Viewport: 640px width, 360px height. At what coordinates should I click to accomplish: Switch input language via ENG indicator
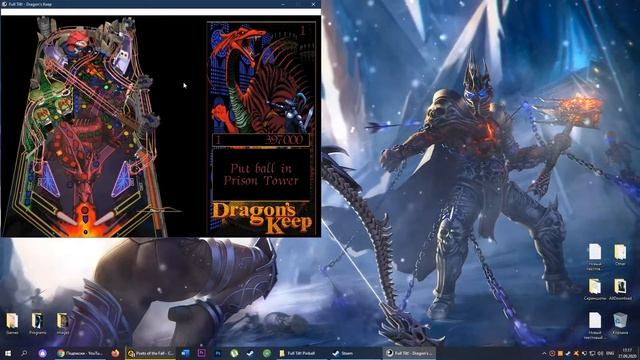coord(610,353)
